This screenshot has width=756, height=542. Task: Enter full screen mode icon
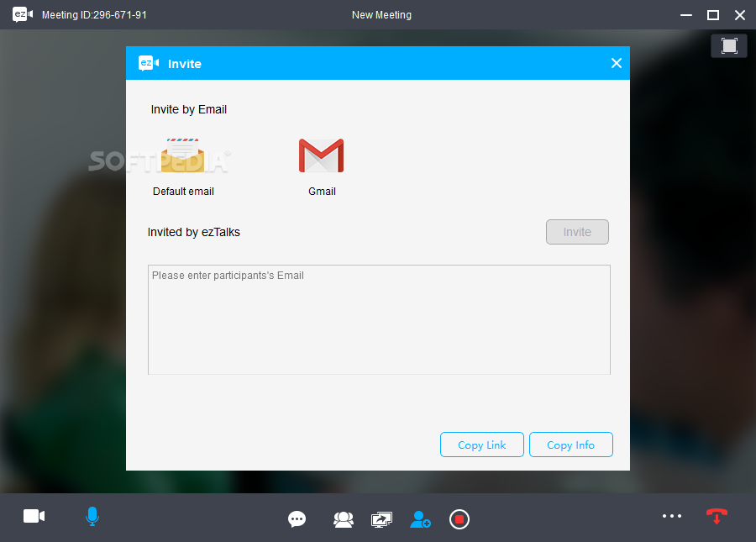[729, 46]
